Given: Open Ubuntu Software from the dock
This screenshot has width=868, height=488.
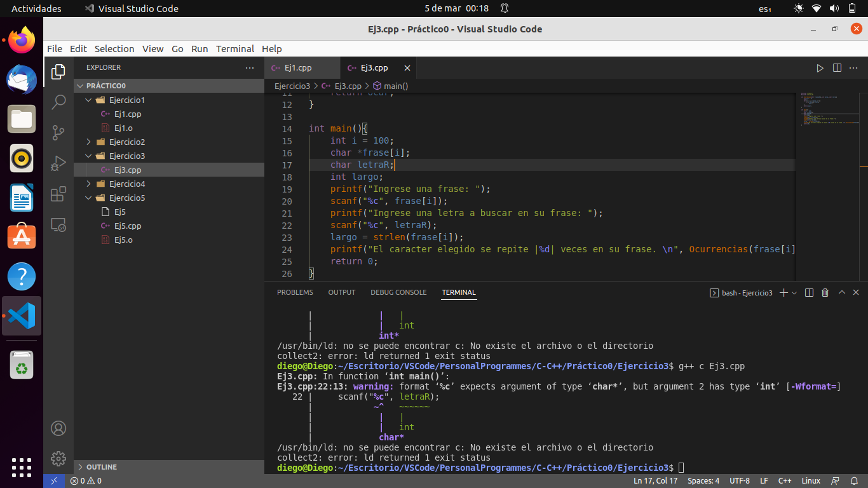Looking at the screenshot, I should pyautogui.click(x=22, y=237).
